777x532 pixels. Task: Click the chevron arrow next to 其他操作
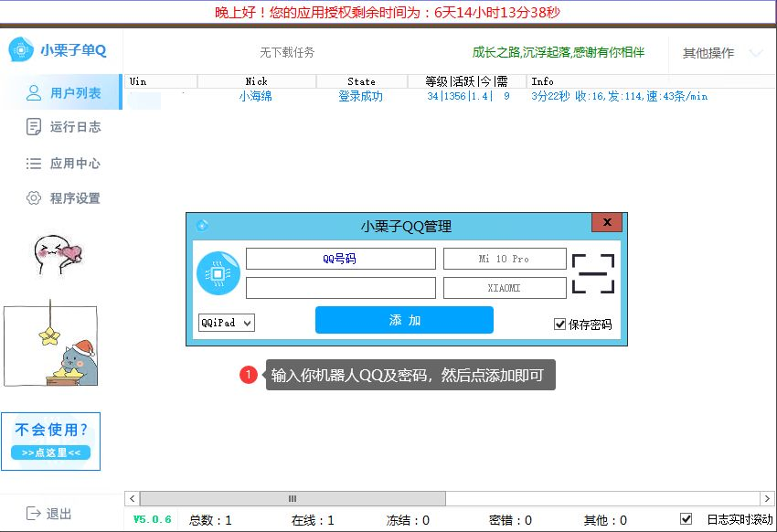[756, 52]
